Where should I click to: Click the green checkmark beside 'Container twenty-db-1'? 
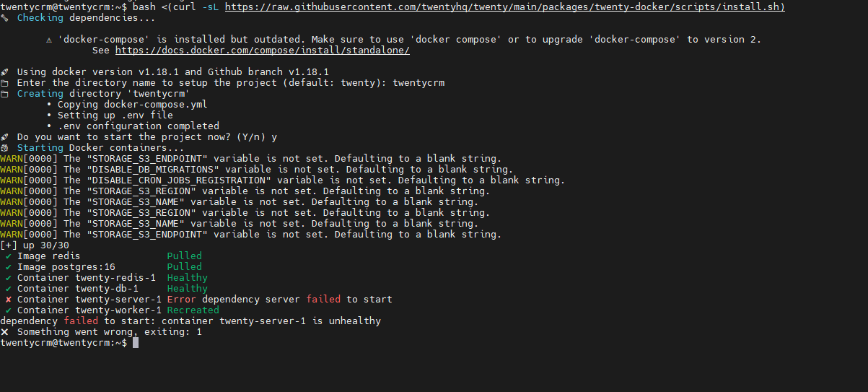pos(9,288)
